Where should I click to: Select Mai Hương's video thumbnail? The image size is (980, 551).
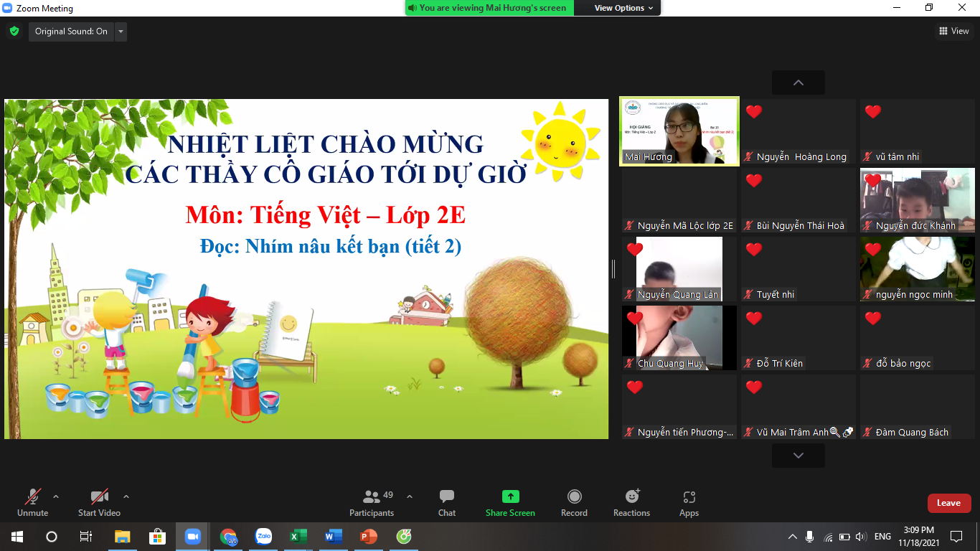click(679, 132)
